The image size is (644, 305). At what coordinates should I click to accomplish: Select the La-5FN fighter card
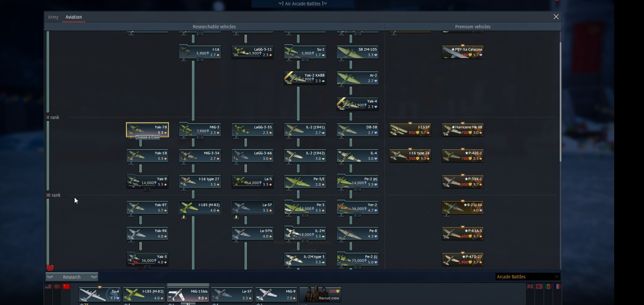pos(252,233)
